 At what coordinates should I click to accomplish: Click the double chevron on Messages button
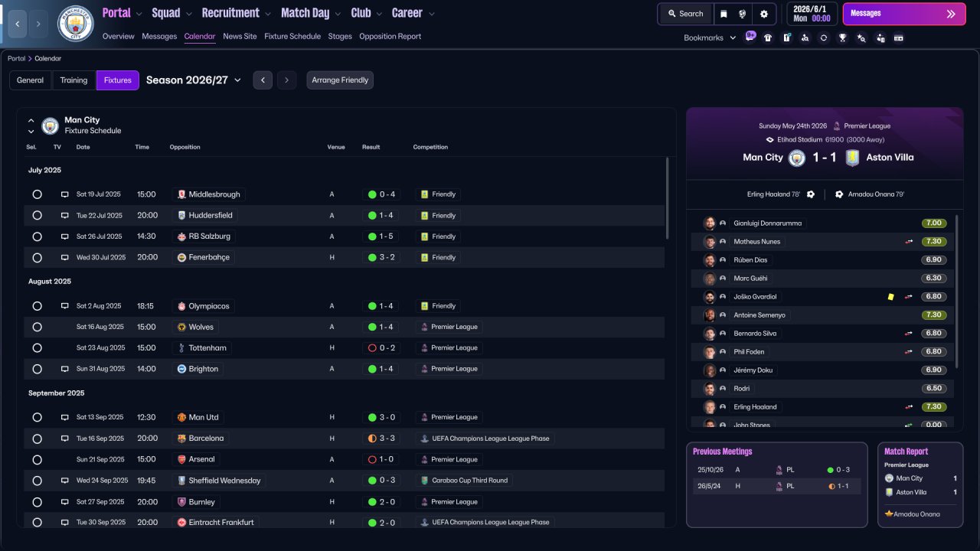pos(951,14)
